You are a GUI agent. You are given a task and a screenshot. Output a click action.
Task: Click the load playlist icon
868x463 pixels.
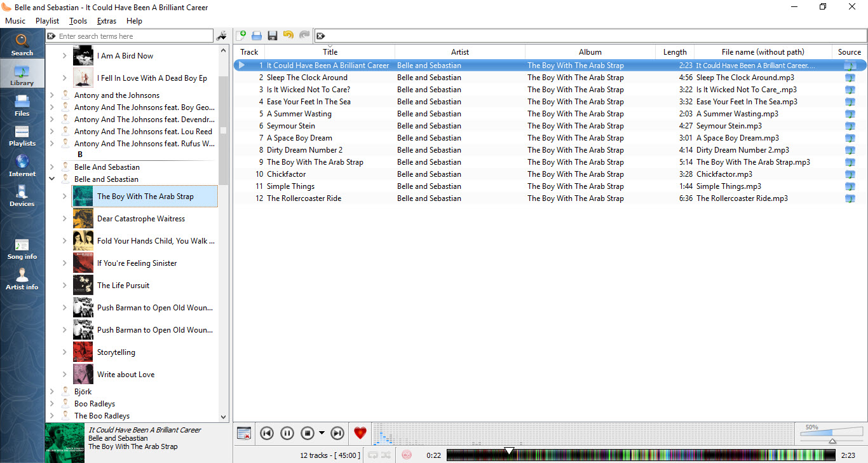(x=257, y=36)
